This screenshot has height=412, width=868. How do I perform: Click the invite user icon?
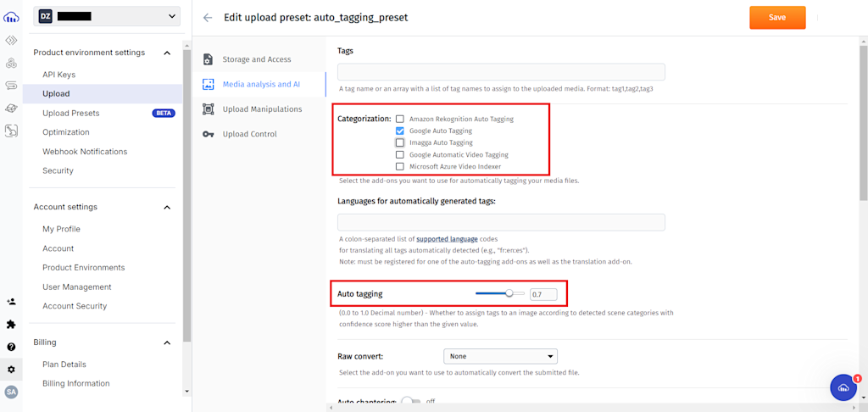(11, 302)
